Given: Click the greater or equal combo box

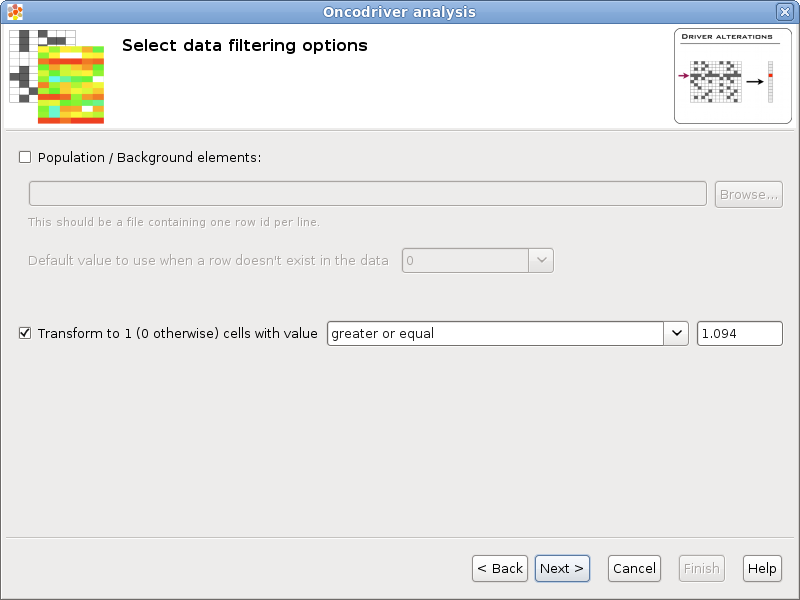Looking at the screenshot, I should (x=508, y=333).
